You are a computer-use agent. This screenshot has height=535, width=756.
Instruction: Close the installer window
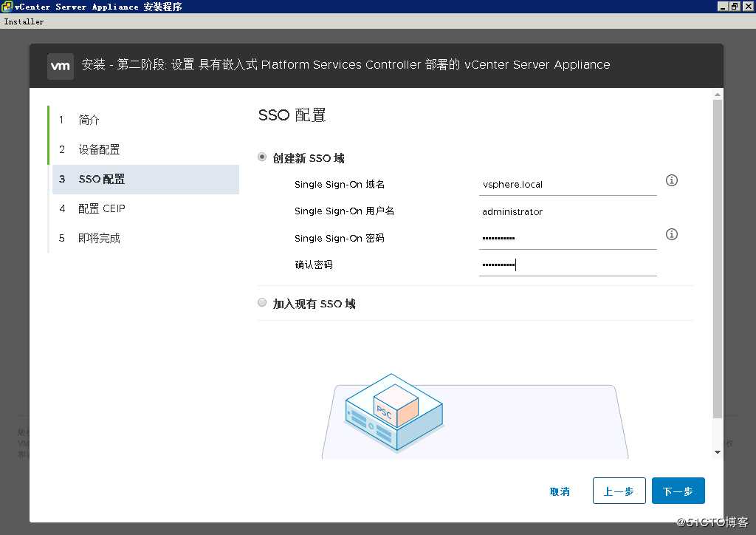tap(748, 6)
